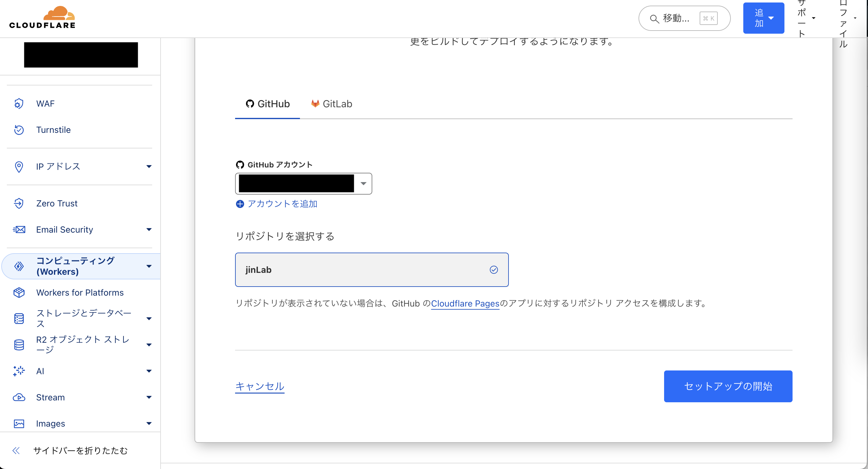
Task: Click the AI sparkle icon
Action: click(x=19, y=371)
